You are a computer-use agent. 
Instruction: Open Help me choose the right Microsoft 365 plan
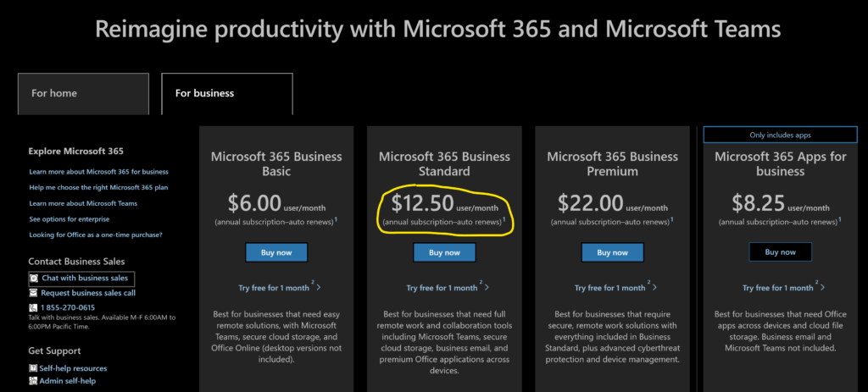click(x=98, y=187)
